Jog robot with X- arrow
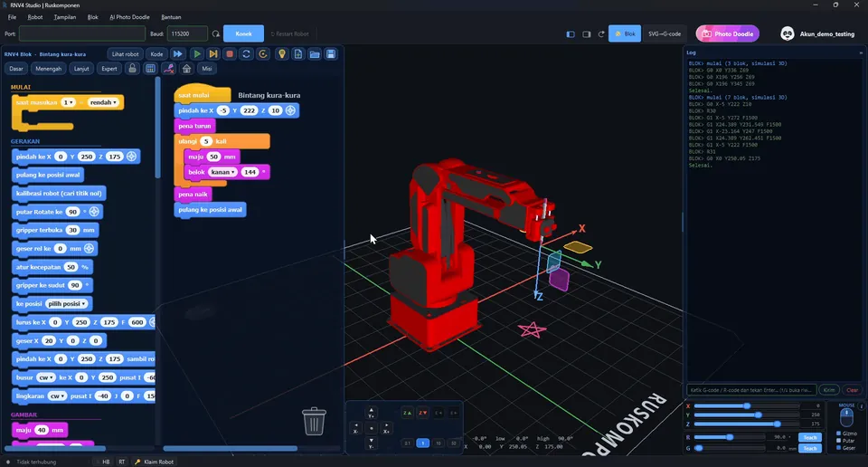This screenshot has height=467, width=868. [356, 428]
